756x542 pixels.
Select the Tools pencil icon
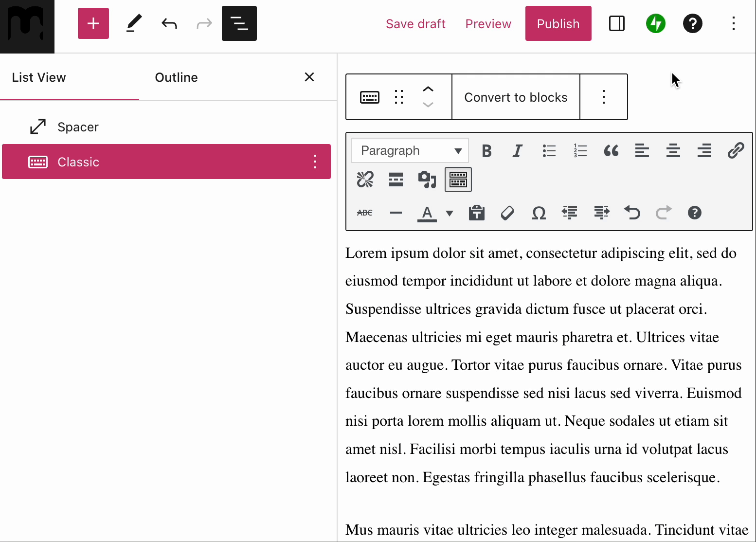pyautogui.click(x=134, y=23)
